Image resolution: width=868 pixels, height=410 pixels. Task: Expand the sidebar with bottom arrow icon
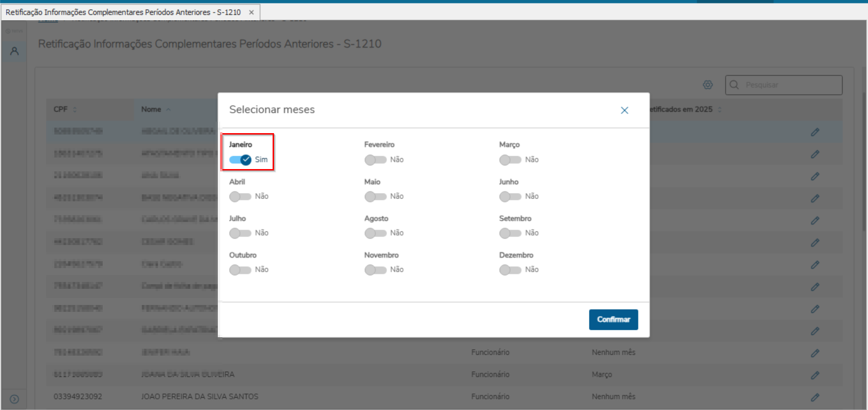(x=14, y=399)
